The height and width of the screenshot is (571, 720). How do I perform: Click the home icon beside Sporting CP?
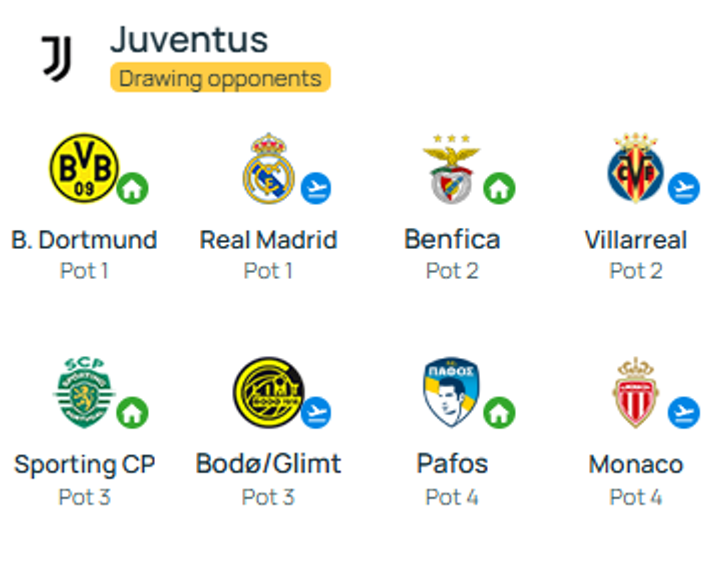click(x=132, y=412)
